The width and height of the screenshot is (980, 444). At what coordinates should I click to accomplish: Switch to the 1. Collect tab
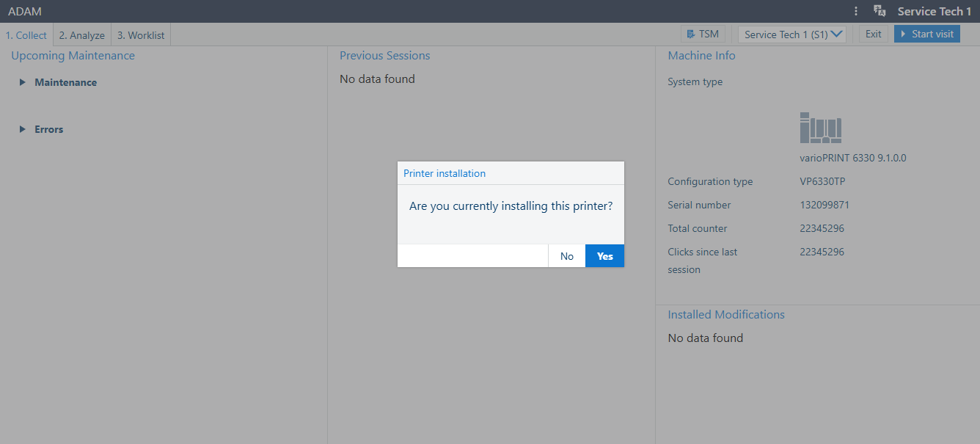tap(26, 35)
